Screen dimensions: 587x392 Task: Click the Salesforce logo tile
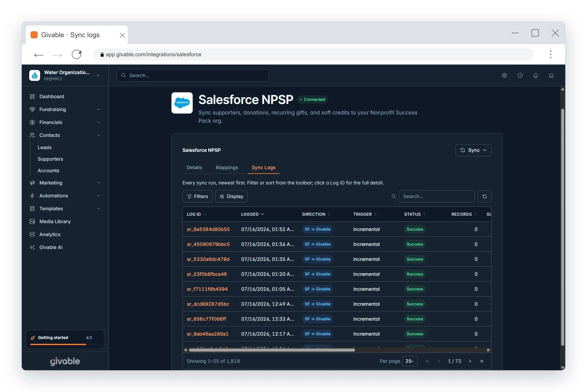tap(182, 103)
